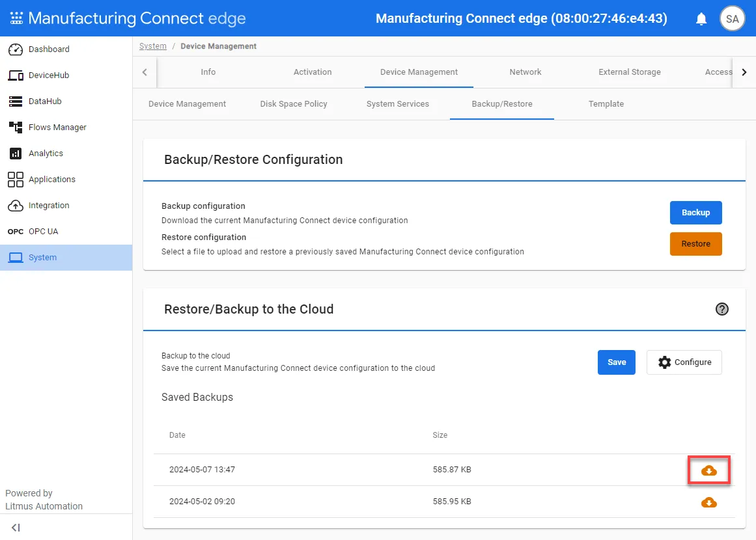
Task: Switch to the External Storage tab
Action: point(629,72)
